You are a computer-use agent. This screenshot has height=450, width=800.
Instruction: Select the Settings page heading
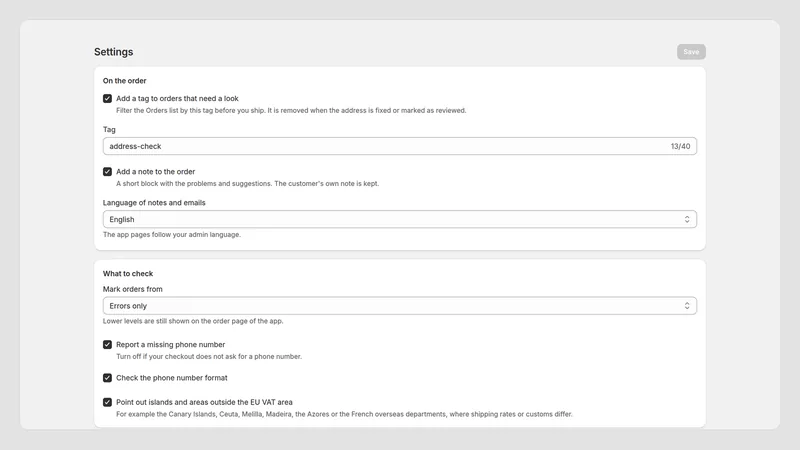(x=113, y=52)
